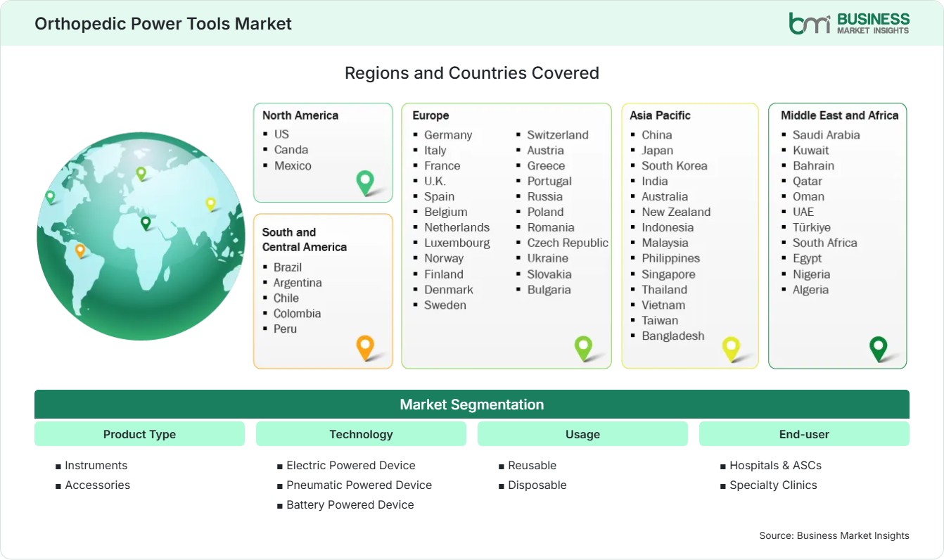944x560 pixels.
Task: Click the light green pin in Europe card
Action: point(583,348)
